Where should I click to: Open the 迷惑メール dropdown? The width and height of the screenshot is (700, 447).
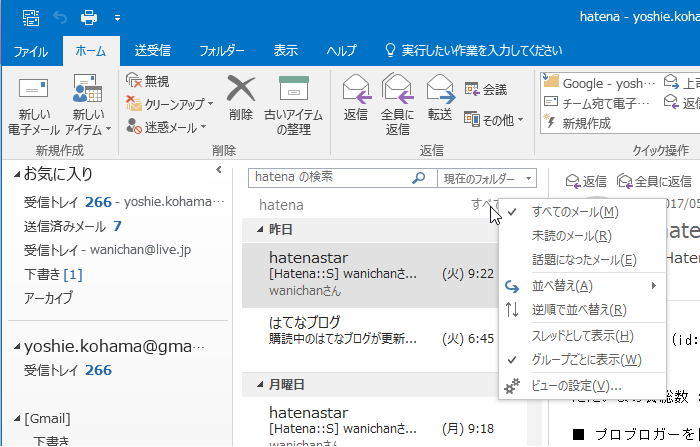point(166,127)
